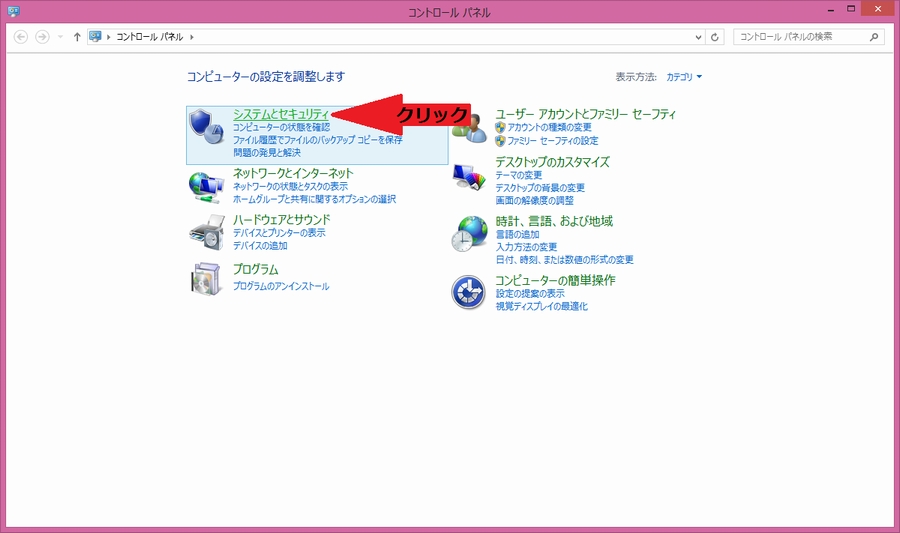Open プログラム heading link
900x533 pixels.
[255, 269]
